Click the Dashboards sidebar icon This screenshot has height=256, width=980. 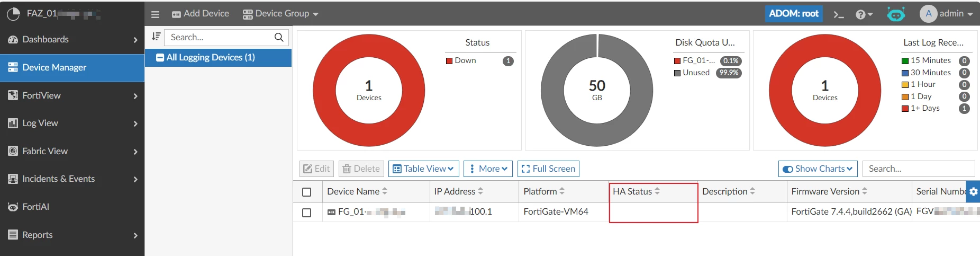(x=13, y=39)
